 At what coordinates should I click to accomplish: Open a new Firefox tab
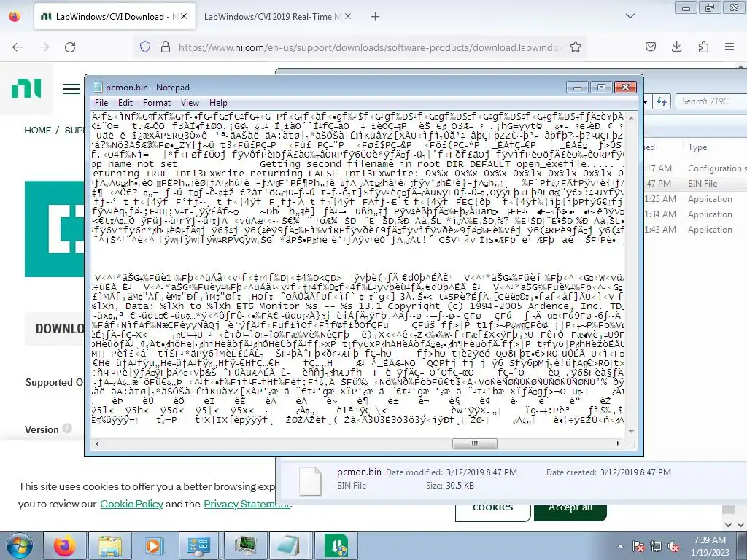tap(376, 17)
